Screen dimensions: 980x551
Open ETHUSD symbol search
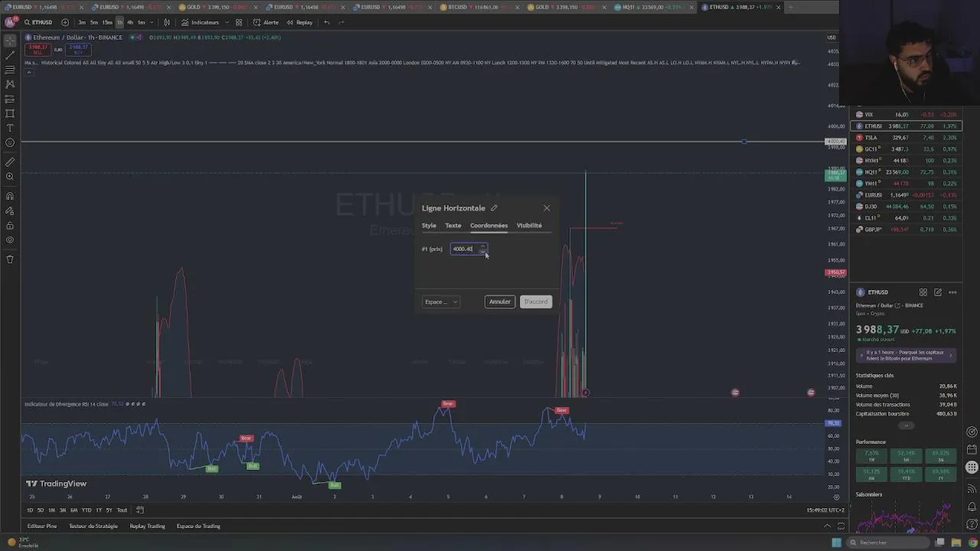38,22
